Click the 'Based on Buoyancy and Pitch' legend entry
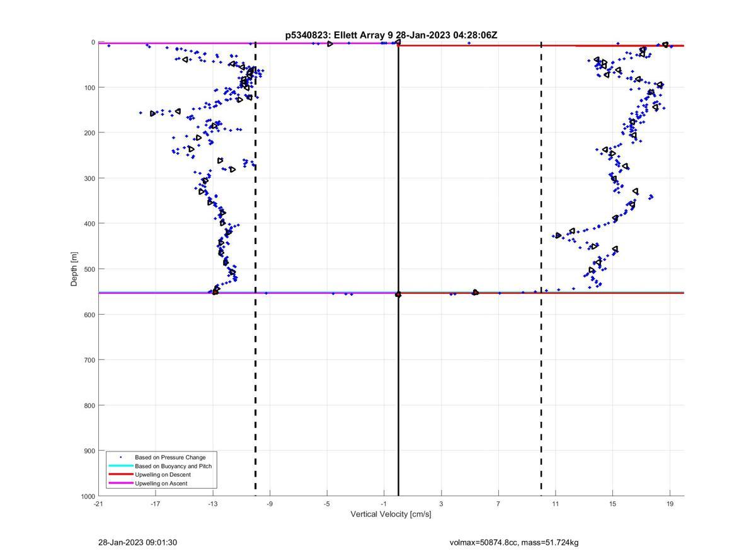This screenshot has width=756, height=558. [x=173, y=466]
